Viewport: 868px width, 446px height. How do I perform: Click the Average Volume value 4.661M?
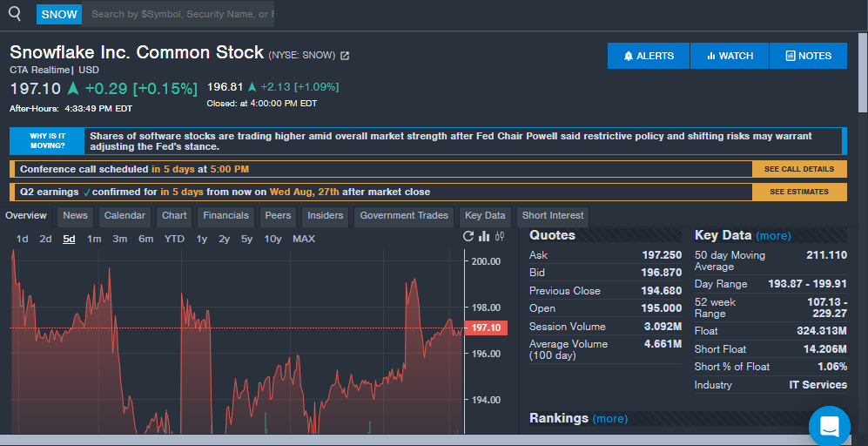[663, 344]
